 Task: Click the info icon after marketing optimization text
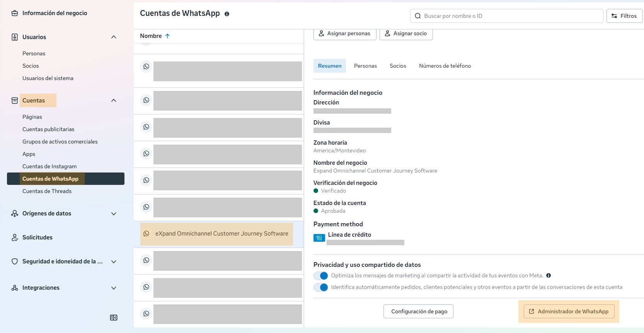pyautogui.click(x=549, y=275)
